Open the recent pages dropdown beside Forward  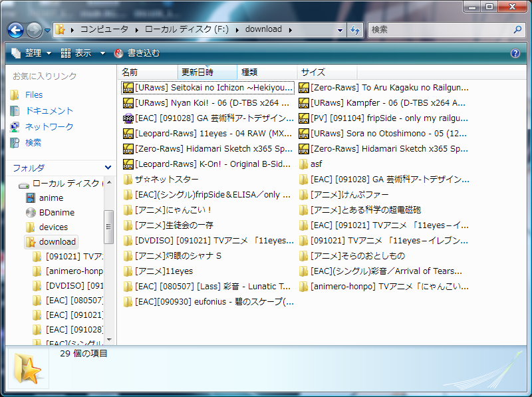coord(47,31)
